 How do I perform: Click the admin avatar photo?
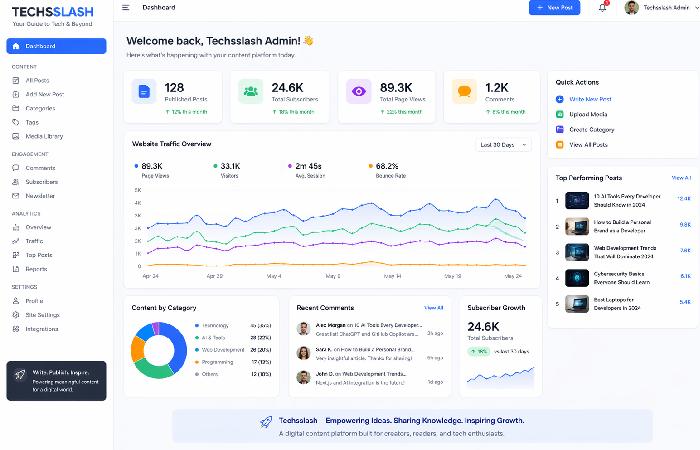pos(631,8)
